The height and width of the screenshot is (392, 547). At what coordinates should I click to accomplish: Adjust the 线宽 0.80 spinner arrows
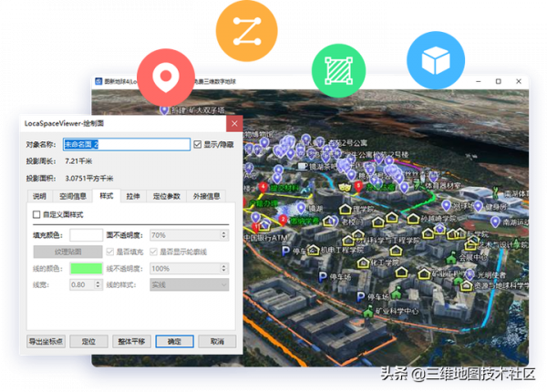98,284
